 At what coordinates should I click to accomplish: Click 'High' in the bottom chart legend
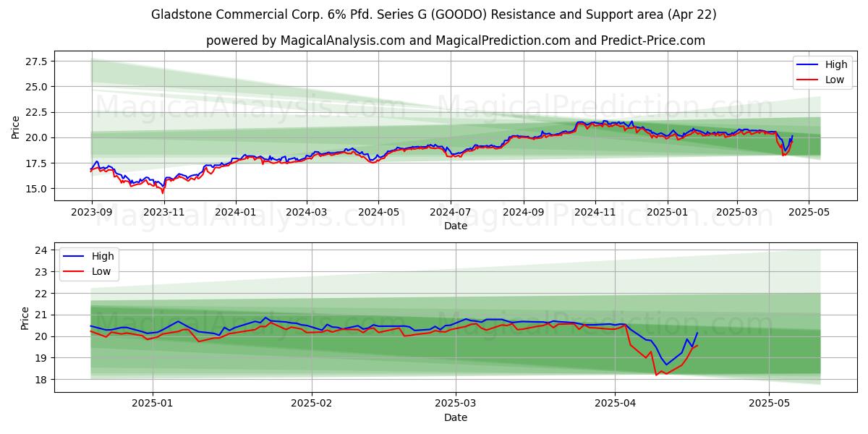[103, 256]
